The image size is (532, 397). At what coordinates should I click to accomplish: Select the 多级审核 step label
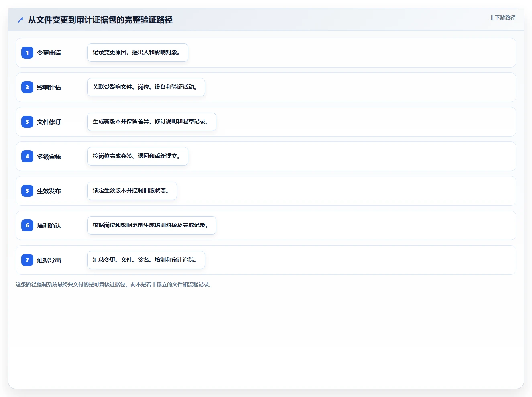point(49,156)
